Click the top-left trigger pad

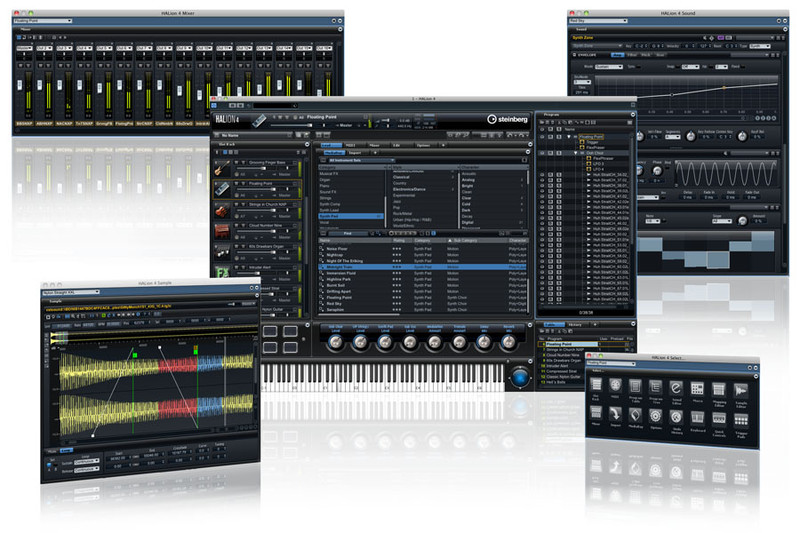pos(269,331)
